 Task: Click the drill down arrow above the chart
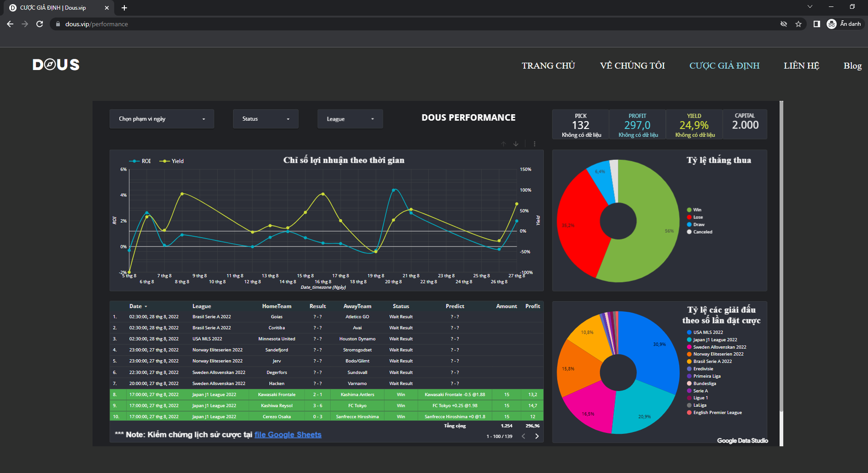[x=516, y=144]
